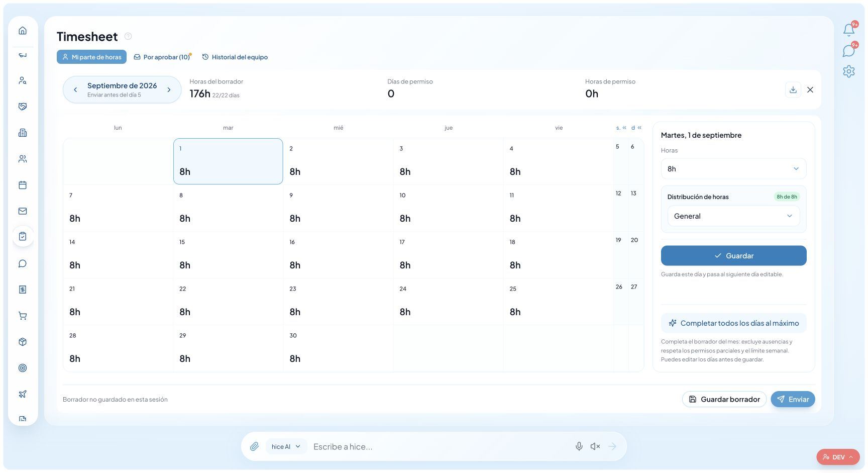Click the Escribe a hice input field

pyautogui.click(x=440, y=446)
